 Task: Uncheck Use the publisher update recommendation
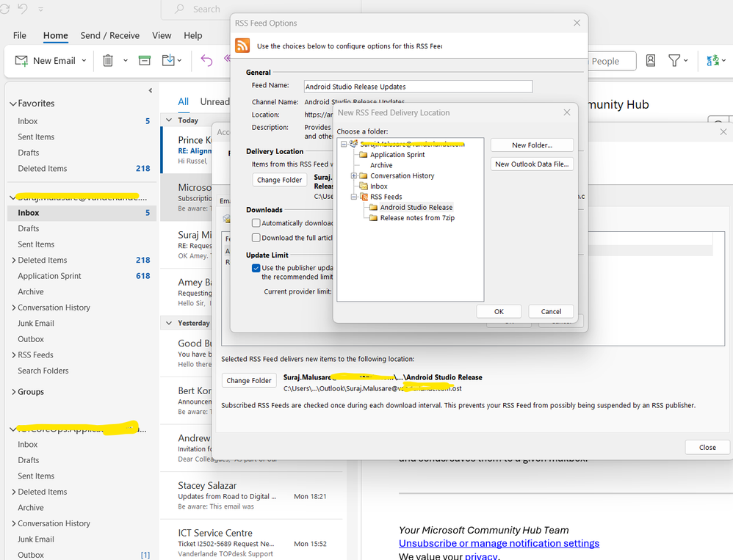click(x=256, y=268)
